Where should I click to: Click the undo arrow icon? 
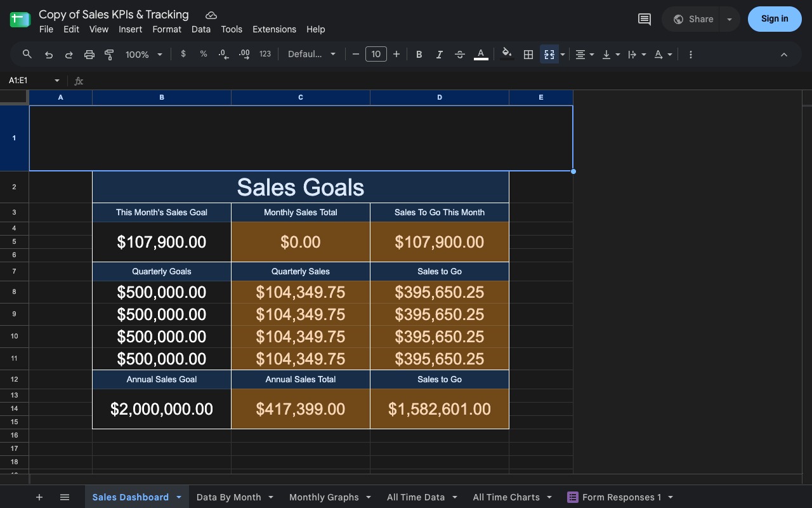[x=48, y=55]
